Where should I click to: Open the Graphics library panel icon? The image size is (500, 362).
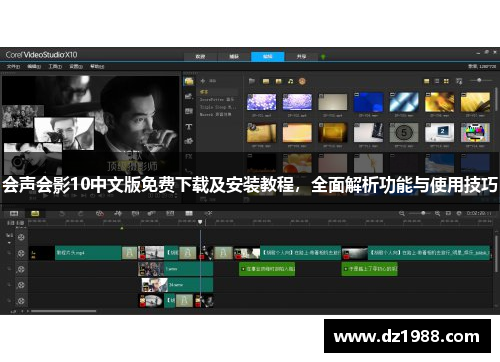[x=189, y=141]
